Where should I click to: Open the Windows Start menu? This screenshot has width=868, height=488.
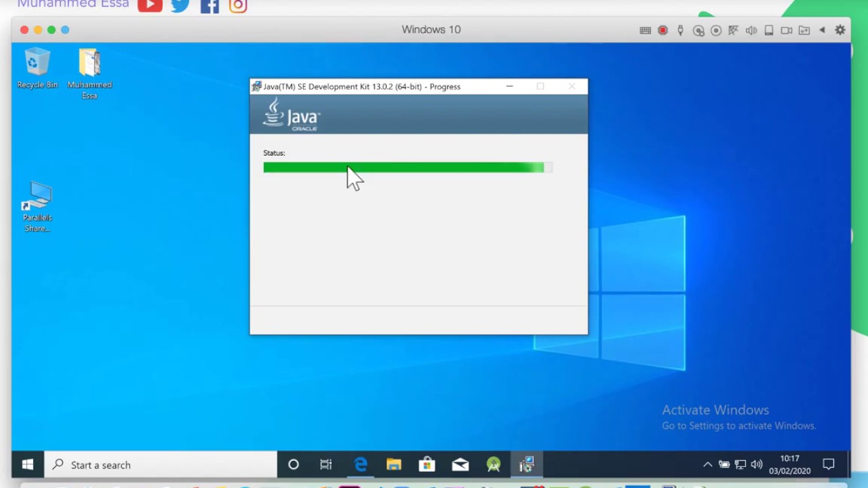coord(28,465)
